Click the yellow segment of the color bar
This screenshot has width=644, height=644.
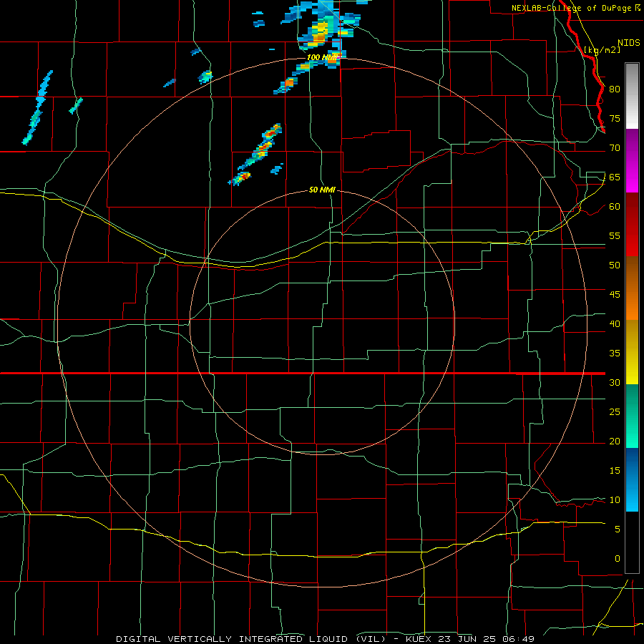(632, 352)
